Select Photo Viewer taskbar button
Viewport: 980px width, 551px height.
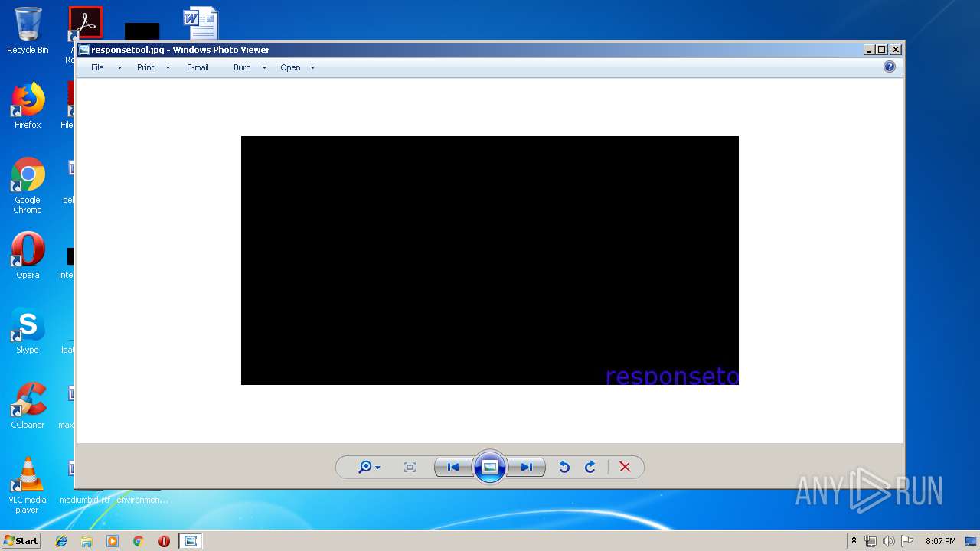pyautogui.click(x=190, y=541)
